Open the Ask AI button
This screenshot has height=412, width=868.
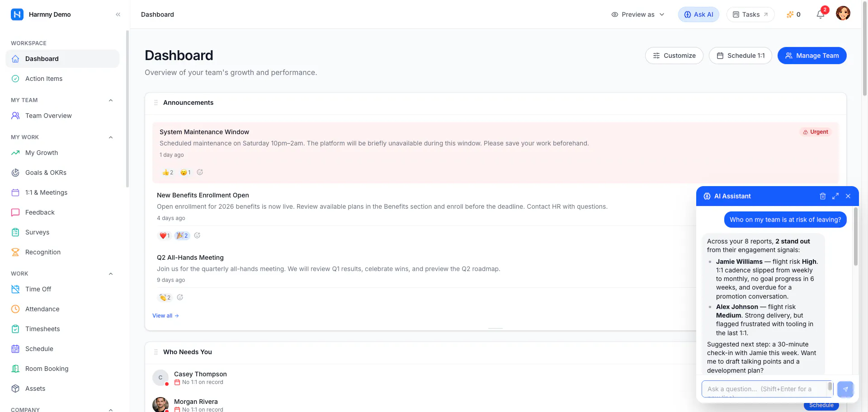[698, 14]
